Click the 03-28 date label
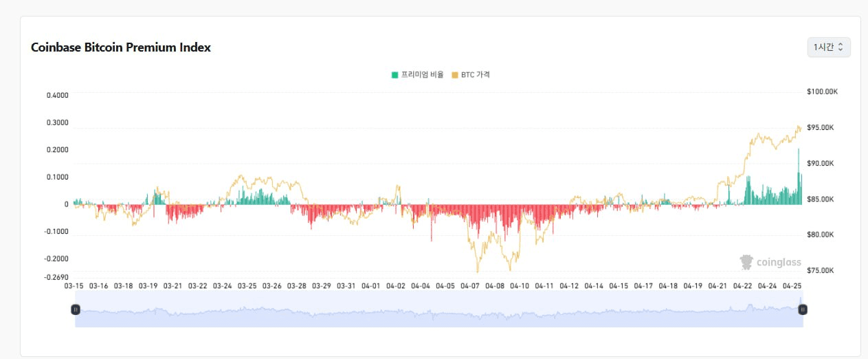The image size is (868, 359). (x=297, y=285)
